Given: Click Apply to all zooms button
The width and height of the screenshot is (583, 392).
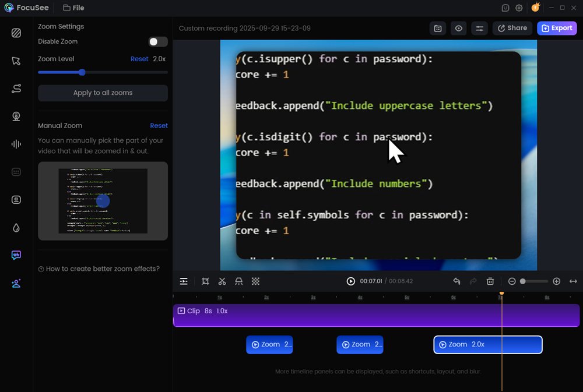Looking at the screenshot, I should [x=103, y=93].
